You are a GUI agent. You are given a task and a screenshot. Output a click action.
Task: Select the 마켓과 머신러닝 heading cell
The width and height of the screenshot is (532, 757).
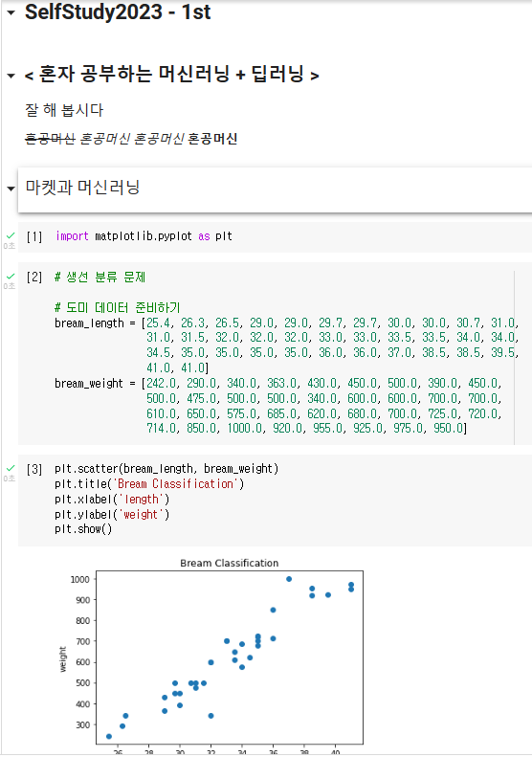click(275, 189)
